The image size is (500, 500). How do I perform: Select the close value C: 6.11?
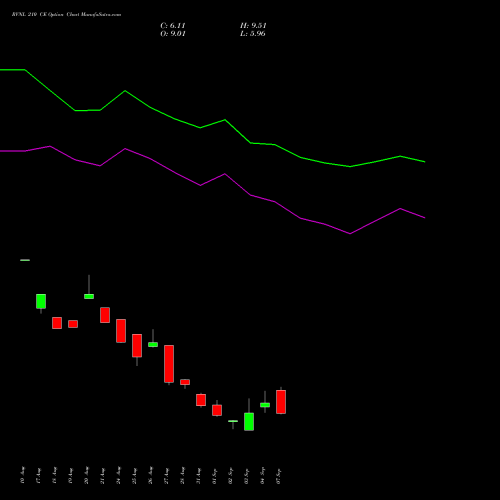(x=173, y=26)
